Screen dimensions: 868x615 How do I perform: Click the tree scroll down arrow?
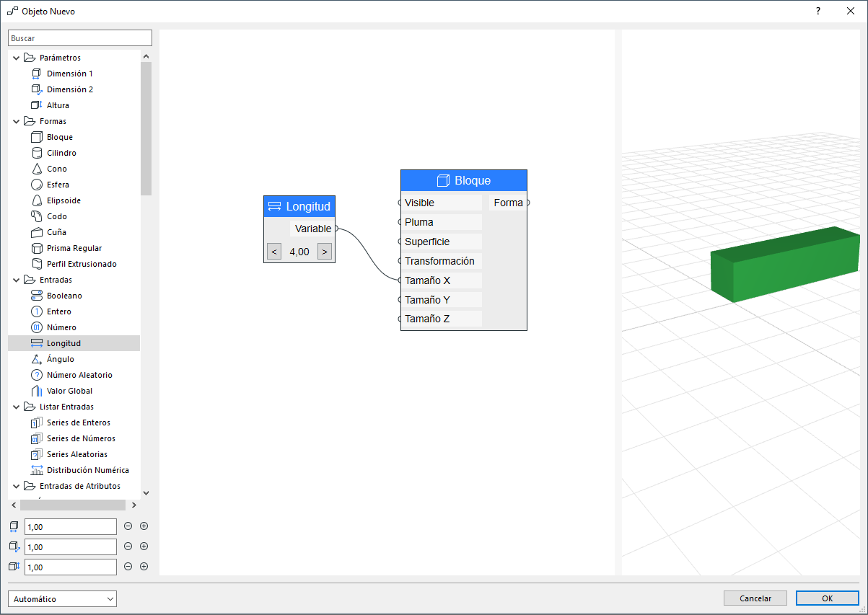(x=146, y=492)
